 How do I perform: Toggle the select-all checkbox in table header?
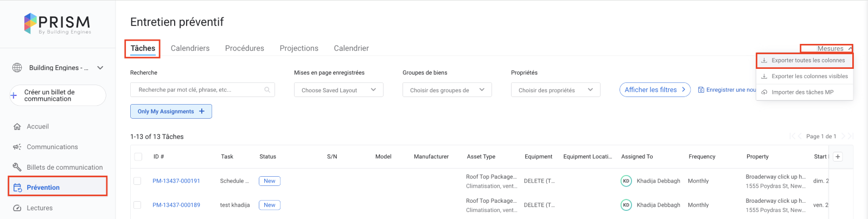coord(138,157)
